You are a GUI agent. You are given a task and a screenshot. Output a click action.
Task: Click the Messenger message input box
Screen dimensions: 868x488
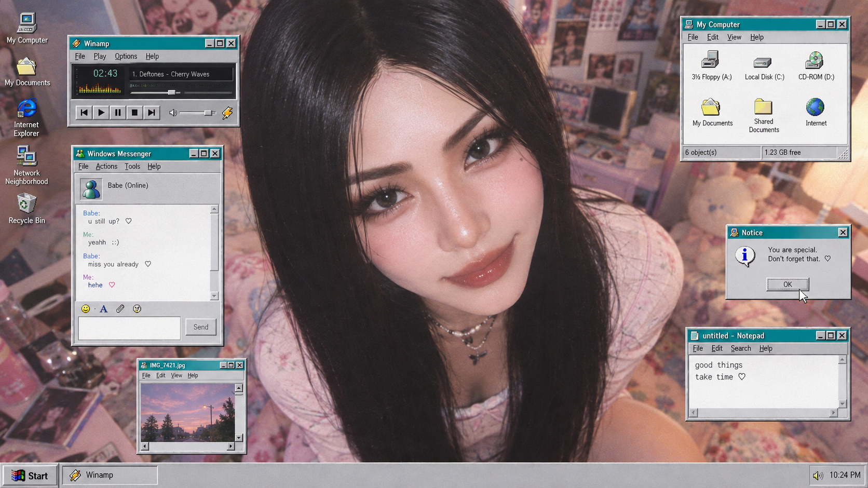129,328
